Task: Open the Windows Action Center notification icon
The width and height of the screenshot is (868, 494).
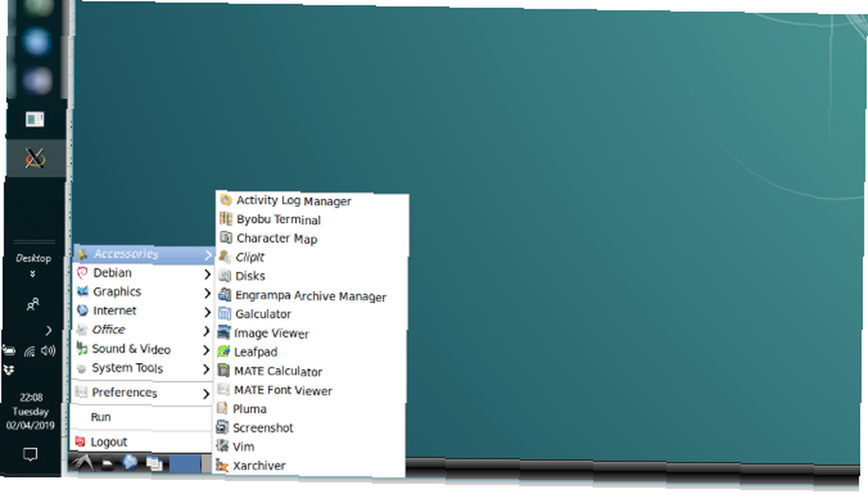Action: [x=30, y=454]
